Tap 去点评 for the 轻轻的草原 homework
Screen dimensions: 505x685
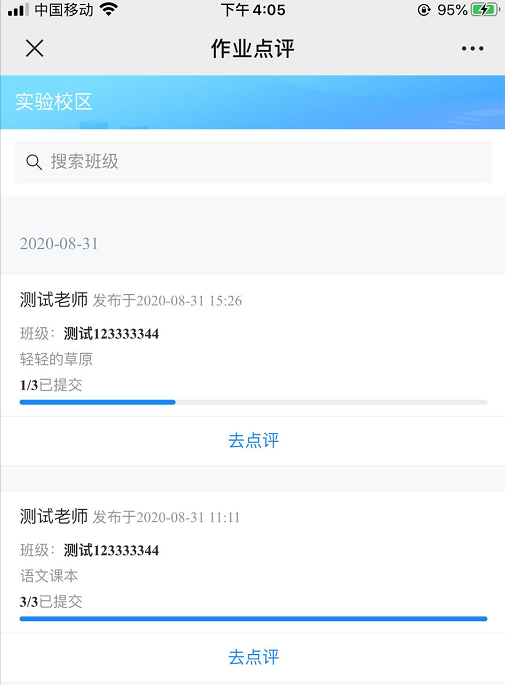253,440
